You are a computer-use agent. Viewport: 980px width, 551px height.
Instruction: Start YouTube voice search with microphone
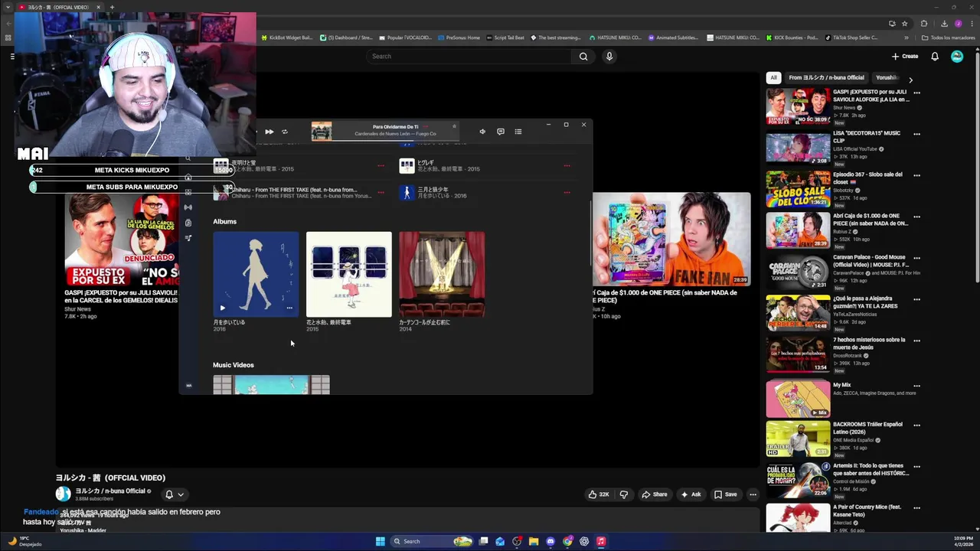coord(609,56)
